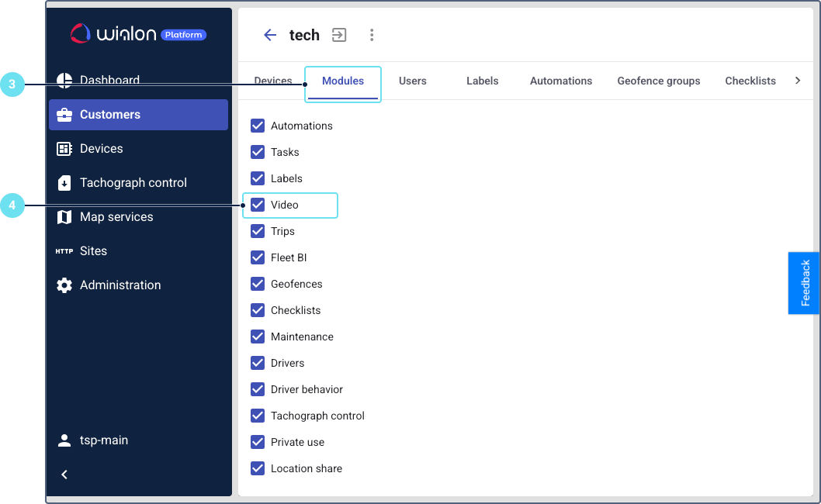Viewport: 821px width, 504px height.
Task: Disable the Driver behavior module
Action: click(x=258, y=389)
